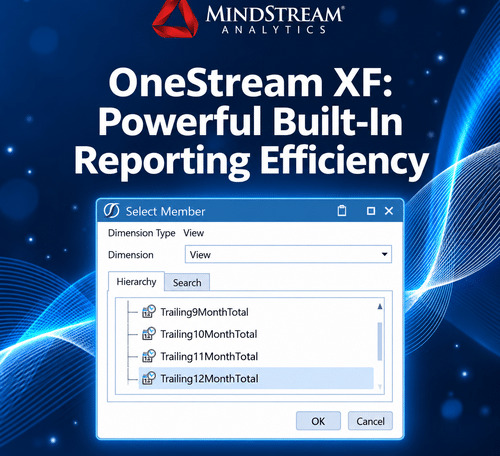Click the Dimension label text

[131, 255]
